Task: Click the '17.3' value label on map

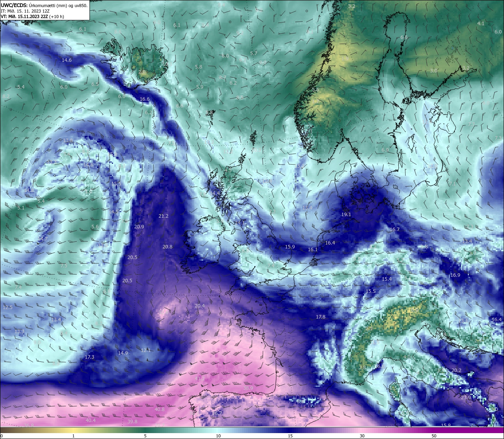Action: pos(89,357)
